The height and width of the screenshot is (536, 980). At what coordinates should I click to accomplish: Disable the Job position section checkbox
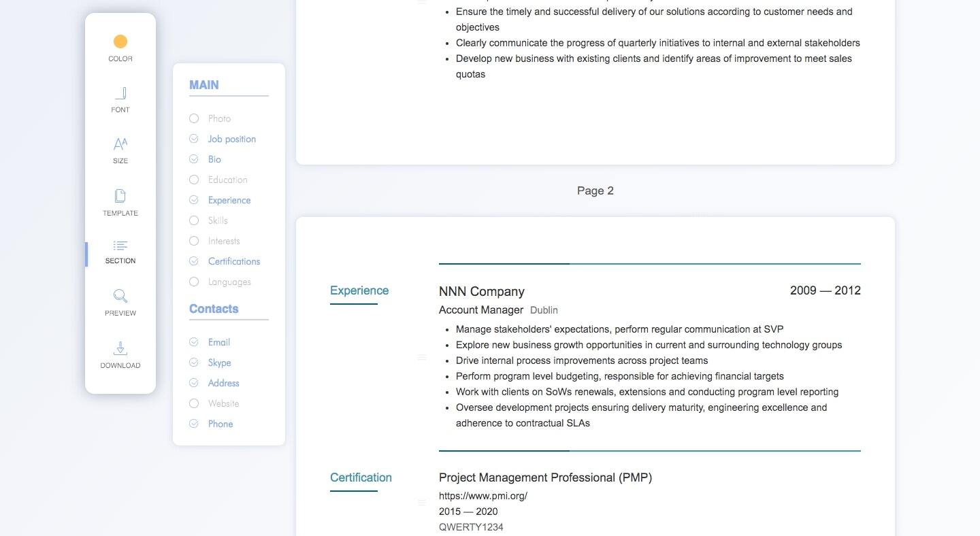[x=194, y=139]
